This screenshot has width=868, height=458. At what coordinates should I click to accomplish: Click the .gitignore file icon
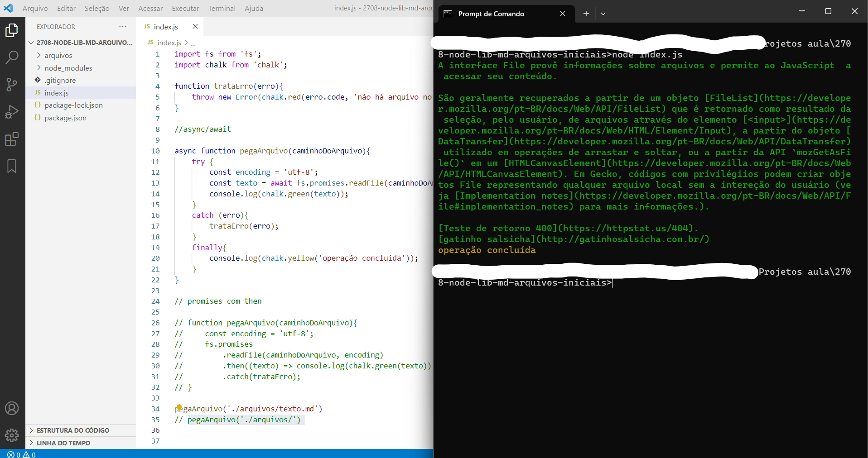[x=38, y=80]
